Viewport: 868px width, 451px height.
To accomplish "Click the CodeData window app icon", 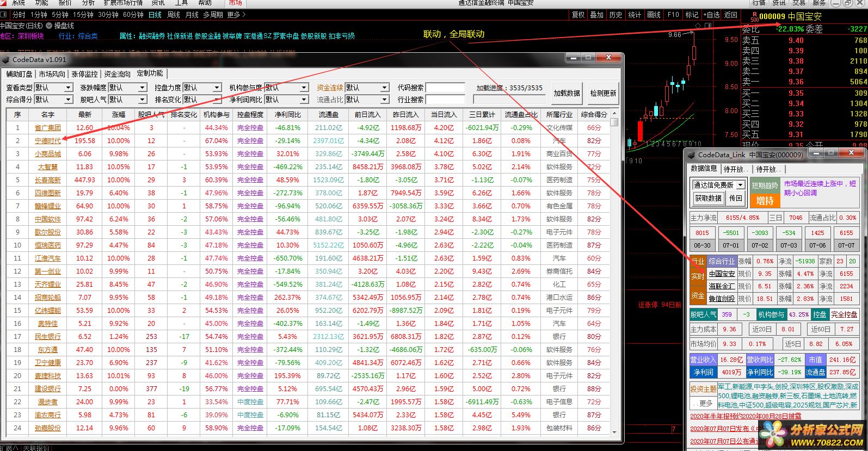I will (6, 59).
